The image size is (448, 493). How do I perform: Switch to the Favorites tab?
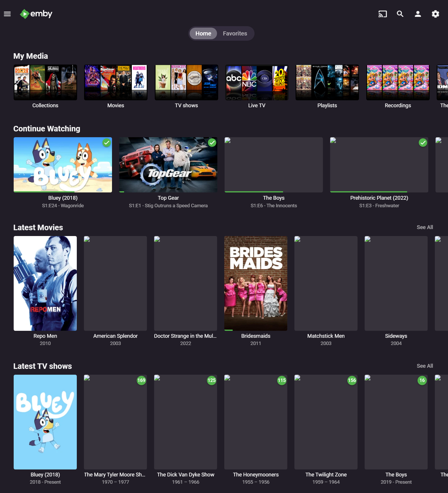click(235, 33)
